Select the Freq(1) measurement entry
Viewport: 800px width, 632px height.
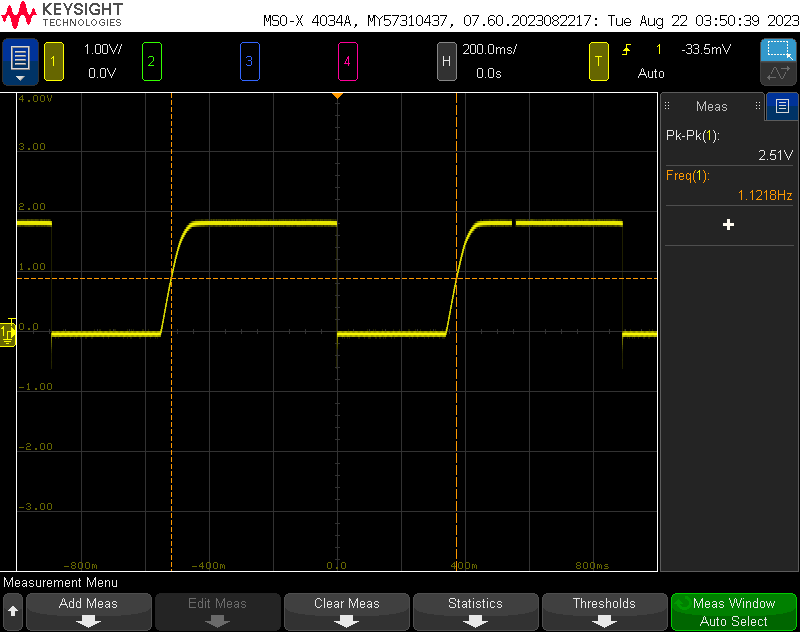click(729, 185)
